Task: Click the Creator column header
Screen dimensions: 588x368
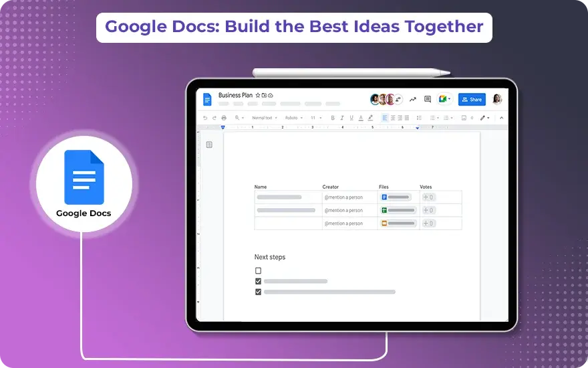Action: 330,187
